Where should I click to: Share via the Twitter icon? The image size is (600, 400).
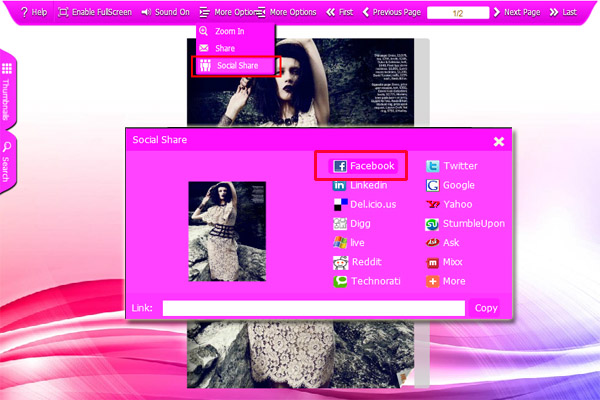click(432, 166)
